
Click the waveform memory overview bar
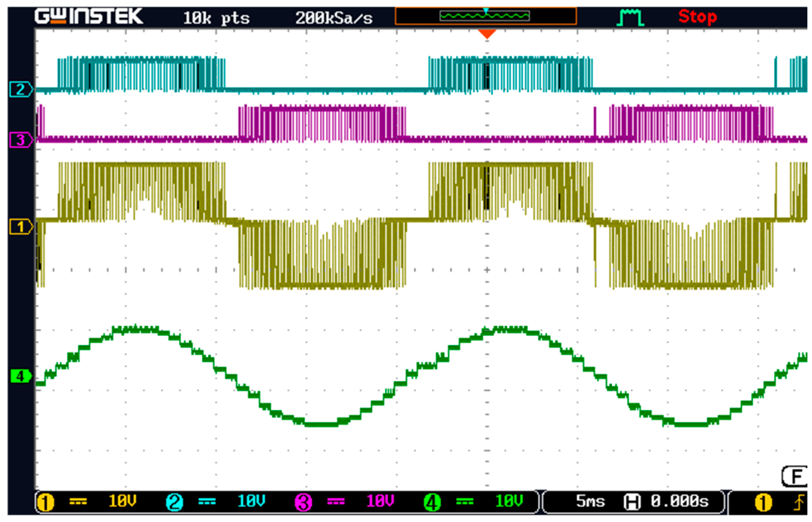coord(485,16)
